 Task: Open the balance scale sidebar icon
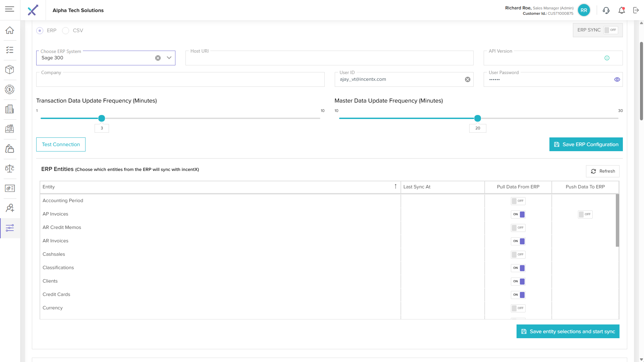click(x=10, y=168)
